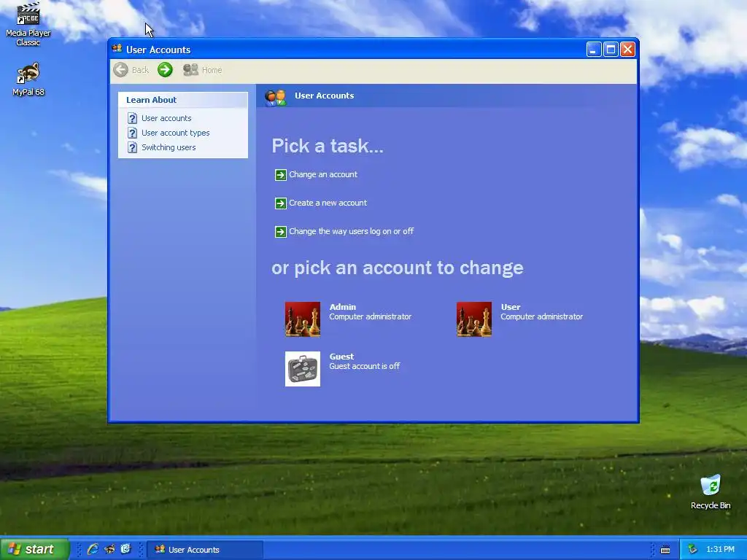Maximize the User Accounts window
The width and height of the screenshot is (747, 560).
pyautogui.click(x=611, y=50)
